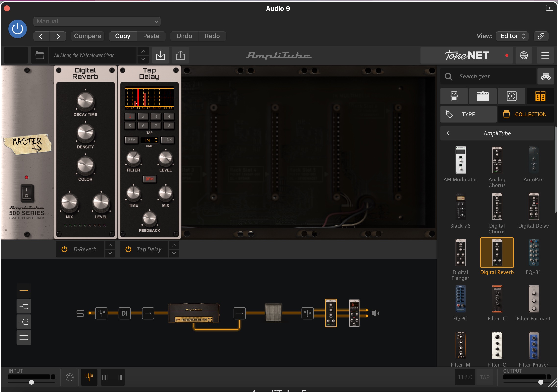Select next preset with down chevron
This screenshot has width=558, height=392.
point(143,59)
